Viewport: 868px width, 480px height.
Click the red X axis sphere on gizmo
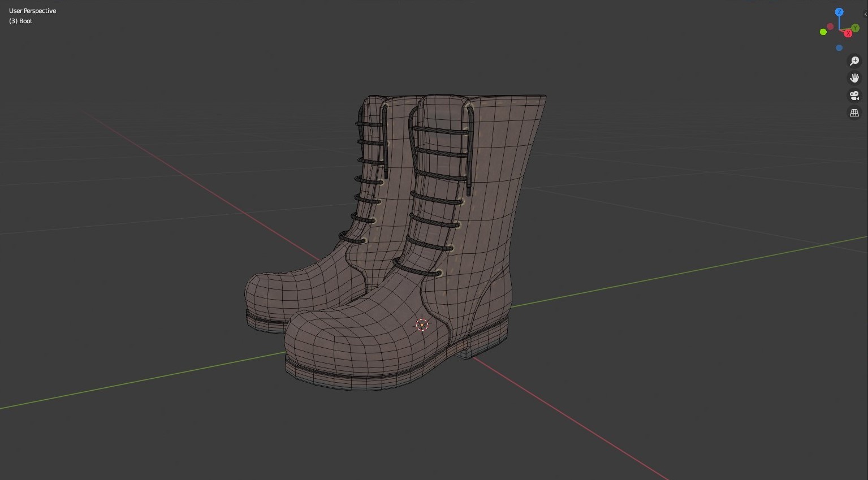(848, 33)
